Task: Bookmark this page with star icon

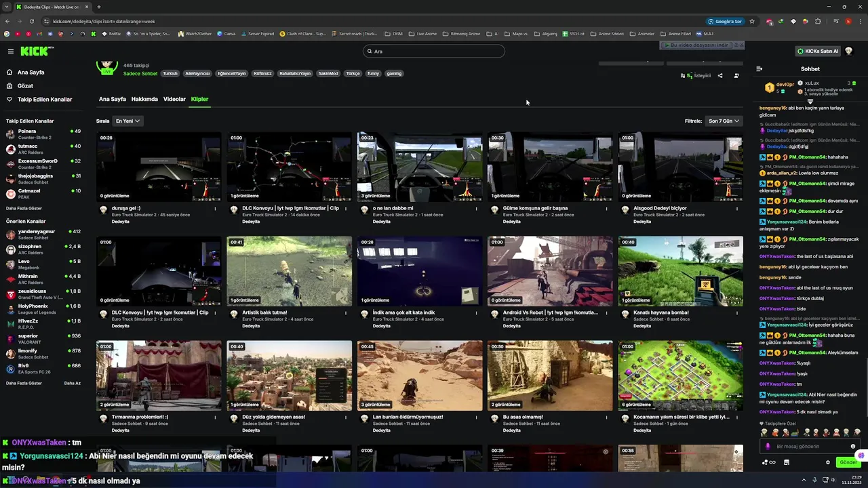Action: [752, 21]
